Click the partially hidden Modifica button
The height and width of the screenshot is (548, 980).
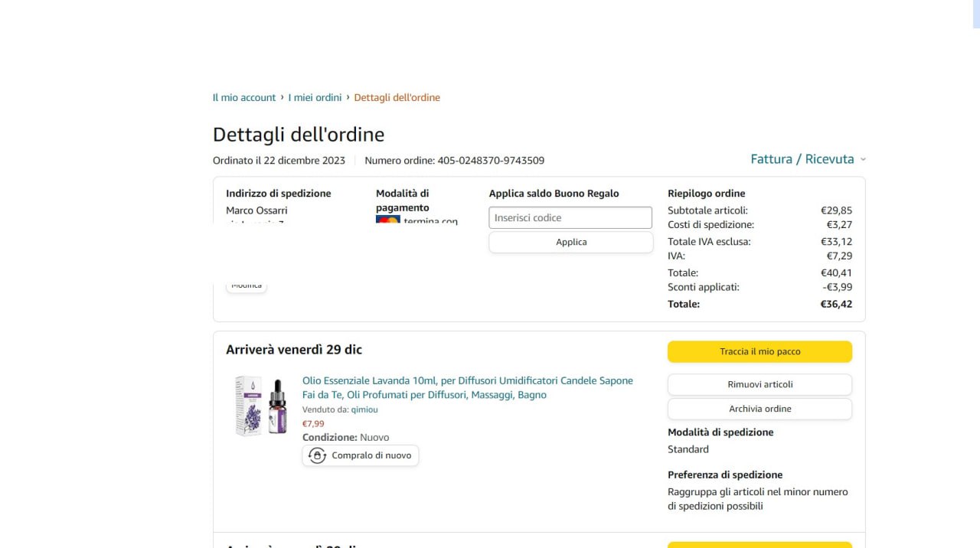click(x=247, y=285)
